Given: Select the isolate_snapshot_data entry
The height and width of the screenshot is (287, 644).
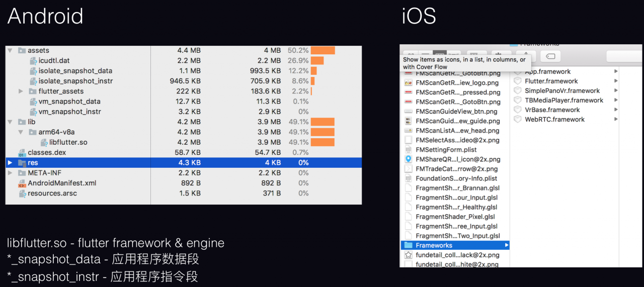Looking at the screenshot, I should point(75,71).
